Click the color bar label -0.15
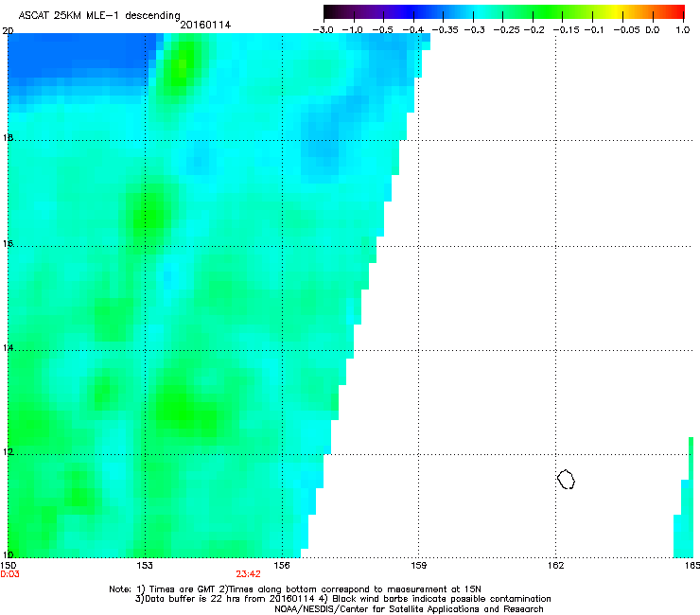Image resolution: width=700 pixels, height=615 pixels. pos(566,30)
